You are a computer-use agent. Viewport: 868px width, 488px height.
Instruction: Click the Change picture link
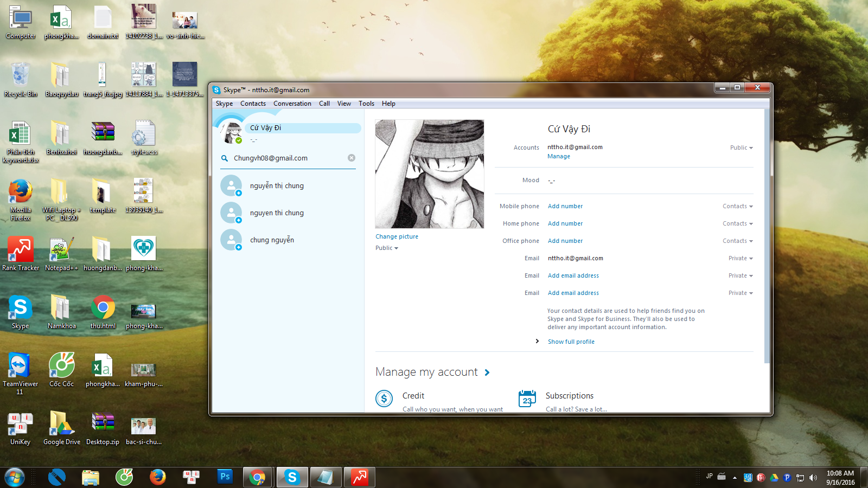[x=397, y=236]
